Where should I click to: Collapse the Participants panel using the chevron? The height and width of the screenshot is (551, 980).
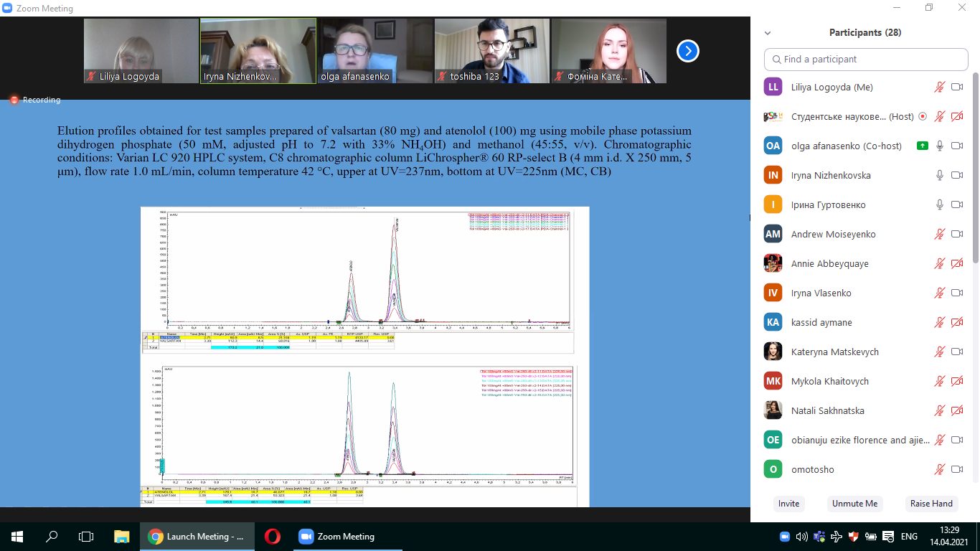coord(768,33)
